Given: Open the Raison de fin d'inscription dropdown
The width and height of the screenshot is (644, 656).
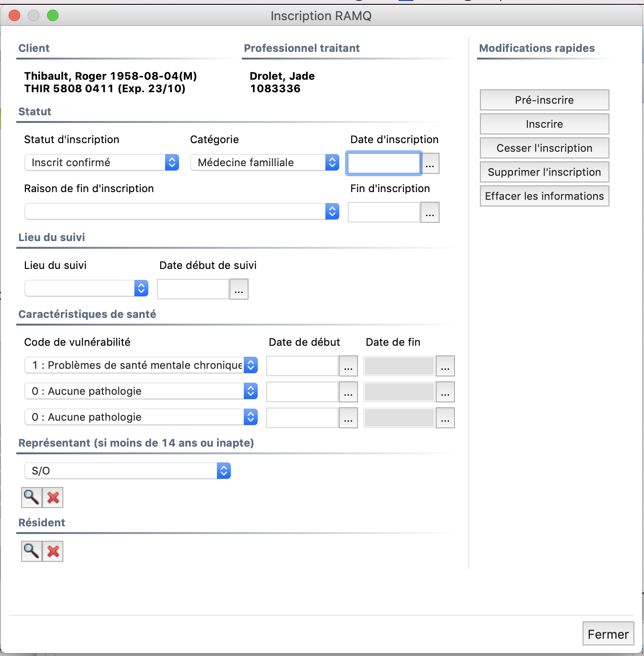Looking at the screenshot, I should 182,211.
